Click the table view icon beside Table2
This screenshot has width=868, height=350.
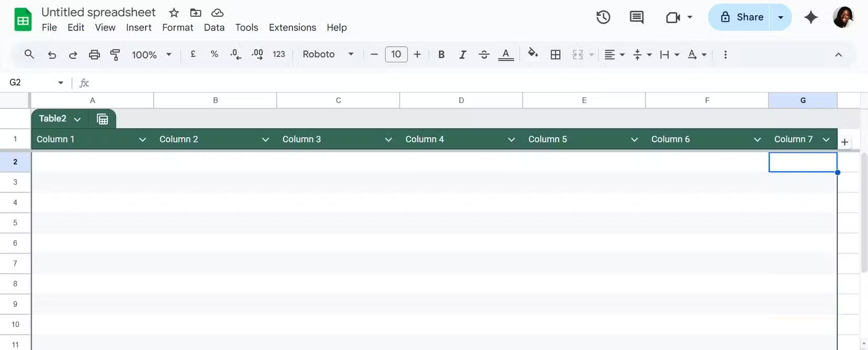click(x=103, y=119)
